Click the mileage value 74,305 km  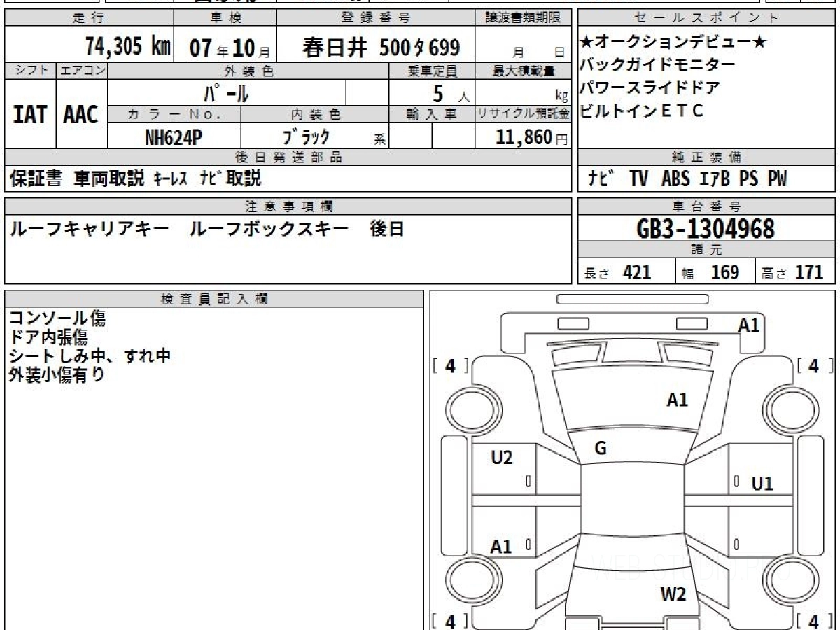coord(128,47)
